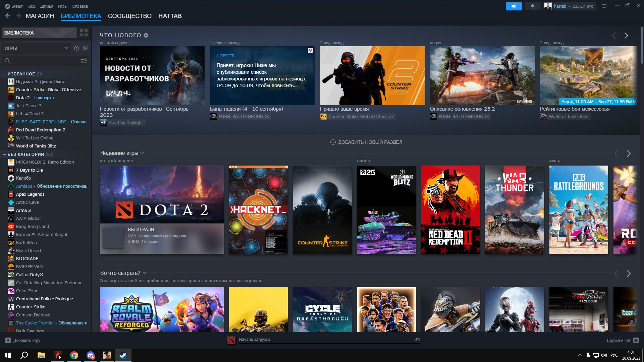Click the system volume icon
This screenshot has width=644, height=362.
(x=604, y=355)
